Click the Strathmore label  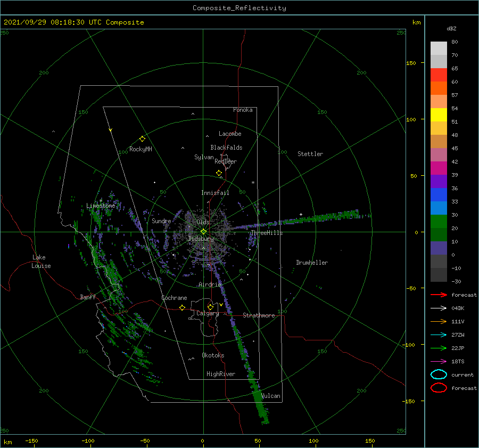point(259,315)
